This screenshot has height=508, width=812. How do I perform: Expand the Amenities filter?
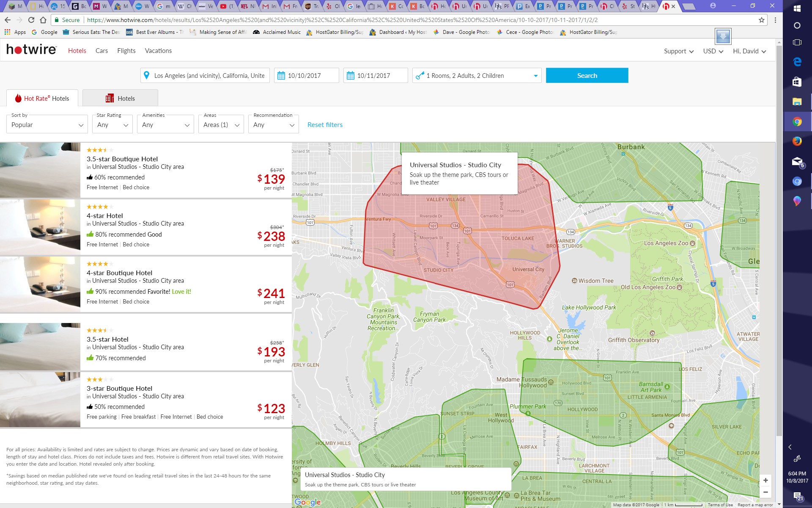(x=165, y=124)
